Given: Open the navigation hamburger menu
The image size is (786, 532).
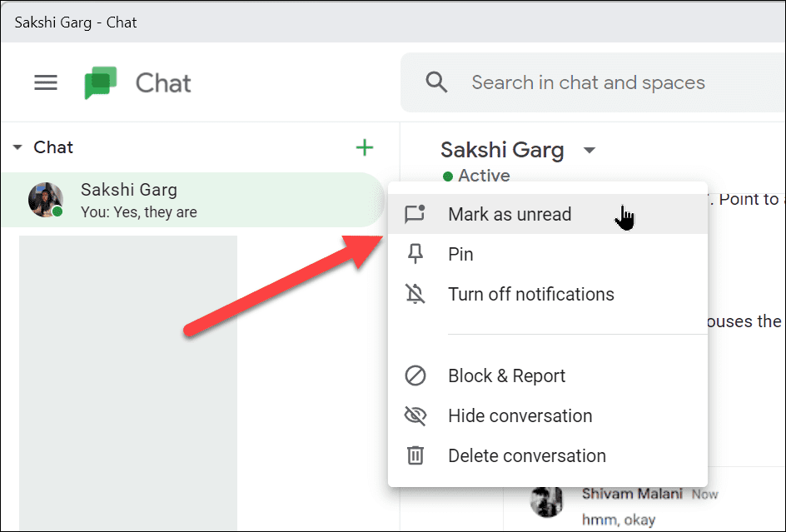Looking at the screenshot, I should click(46, 82).
